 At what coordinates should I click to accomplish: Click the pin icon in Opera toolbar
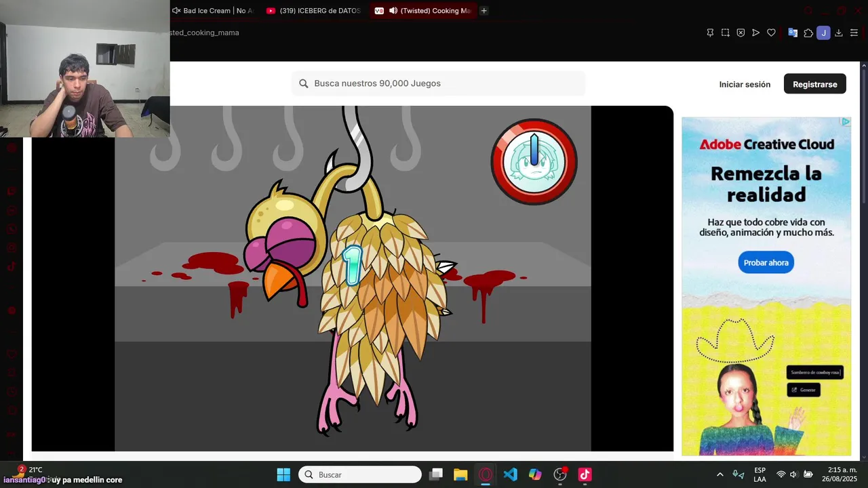coord(710,33)
